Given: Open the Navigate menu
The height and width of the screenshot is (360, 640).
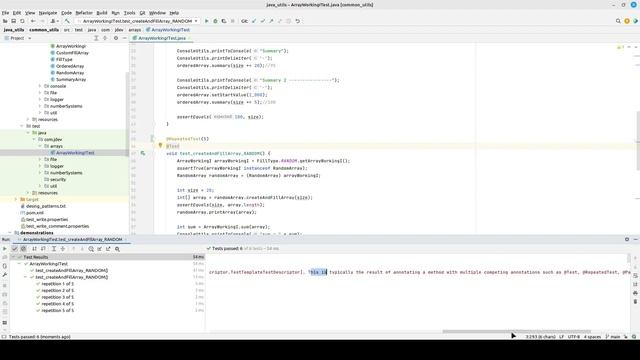Looking at the screenshot, I should tap(48, 13).
